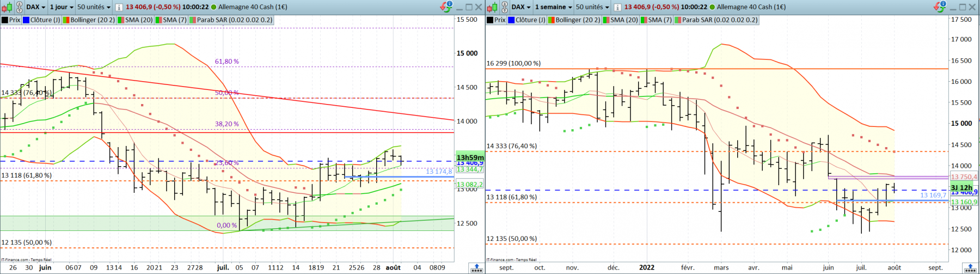The width and height of the screenshot is (980, 274).
Task: Click the refresh arrows icon on daily chart
Action: pos(446,7)
